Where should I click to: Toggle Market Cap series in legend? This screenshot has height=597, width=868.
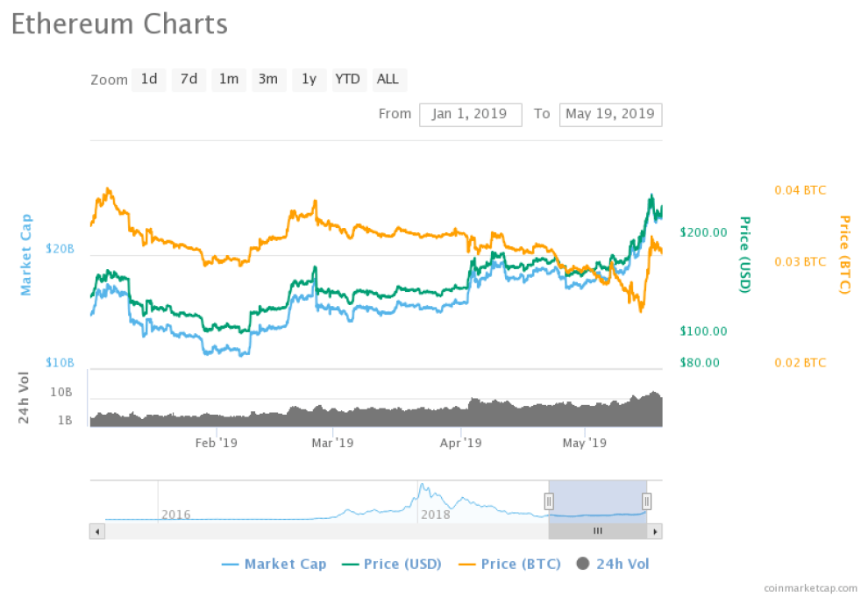[x=274, y=564]
